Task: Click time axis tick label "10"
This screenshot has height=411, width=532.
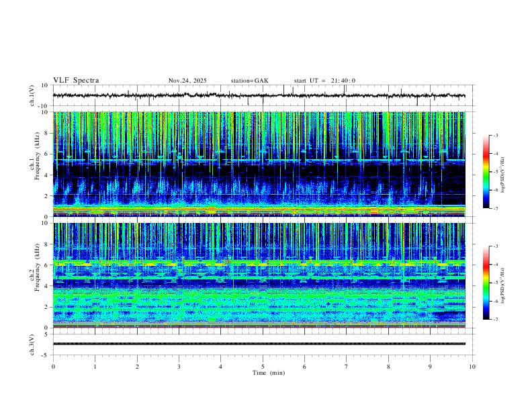Action: point(472,367)
